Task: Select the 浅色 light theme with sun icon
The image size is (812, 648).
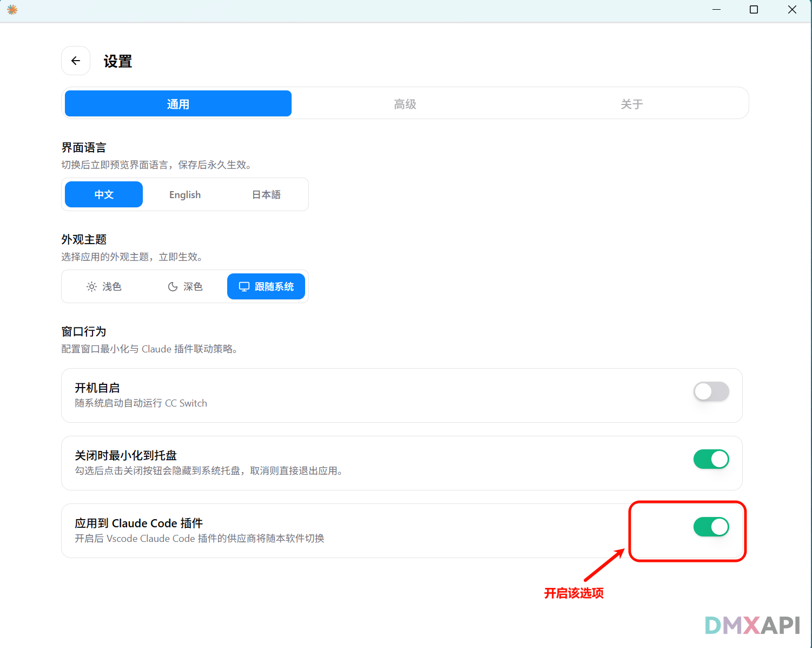Action: point(104,286)
